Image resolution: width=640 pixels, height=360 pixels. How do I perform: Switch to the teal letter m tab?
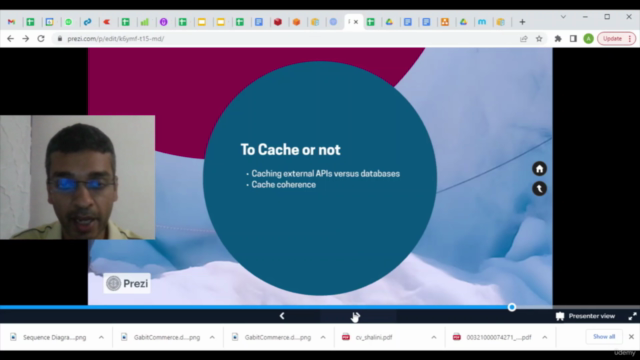click(x=482, y=22)
